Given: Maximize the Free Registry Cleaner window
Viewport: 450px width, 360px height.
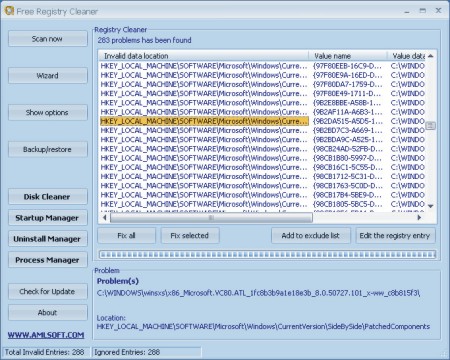Looking at the screenshot, I should point(423,11).
